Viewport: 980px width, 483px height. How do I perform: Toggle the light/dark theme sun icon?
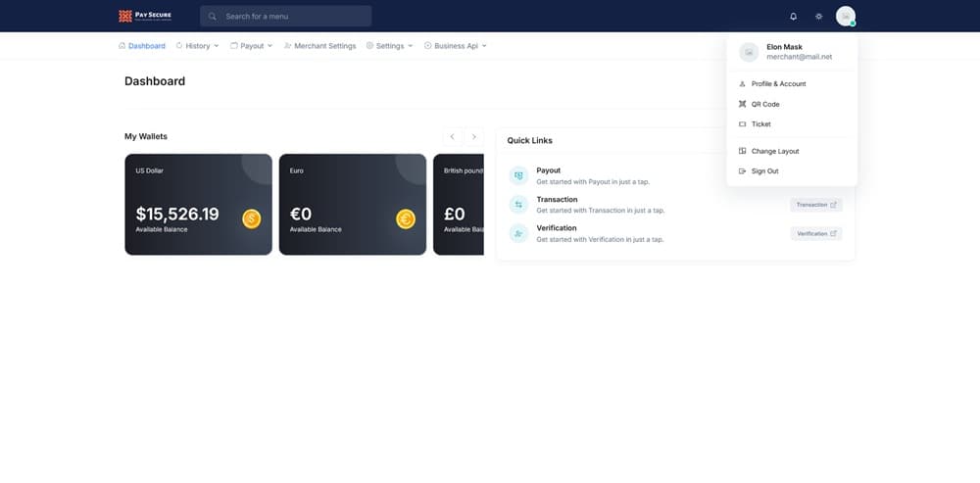click(819, 17)
